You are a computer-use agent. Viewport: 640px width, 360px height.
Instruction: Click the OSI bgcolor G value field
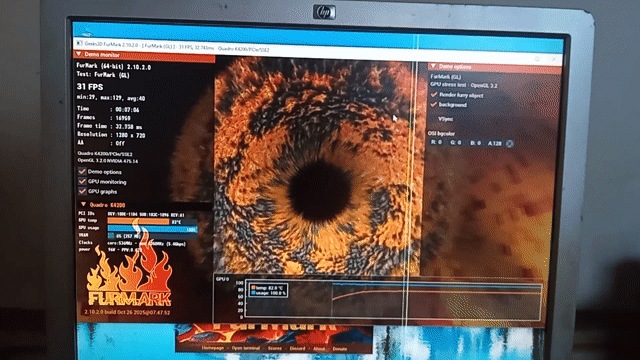coord(456,143)
